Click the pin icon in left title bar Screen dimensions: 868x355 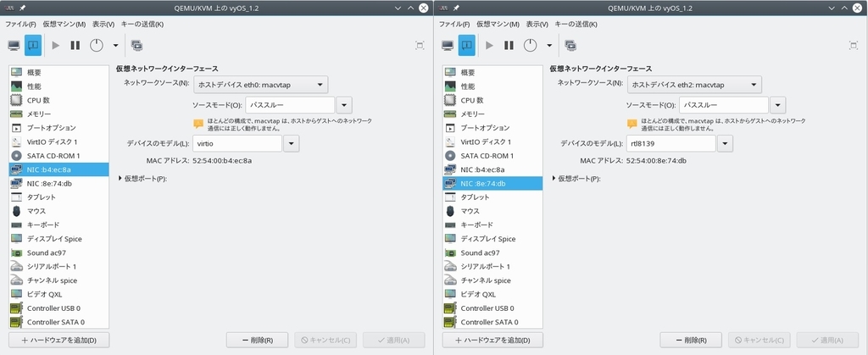pyautogui.click(x=22, y=8)
